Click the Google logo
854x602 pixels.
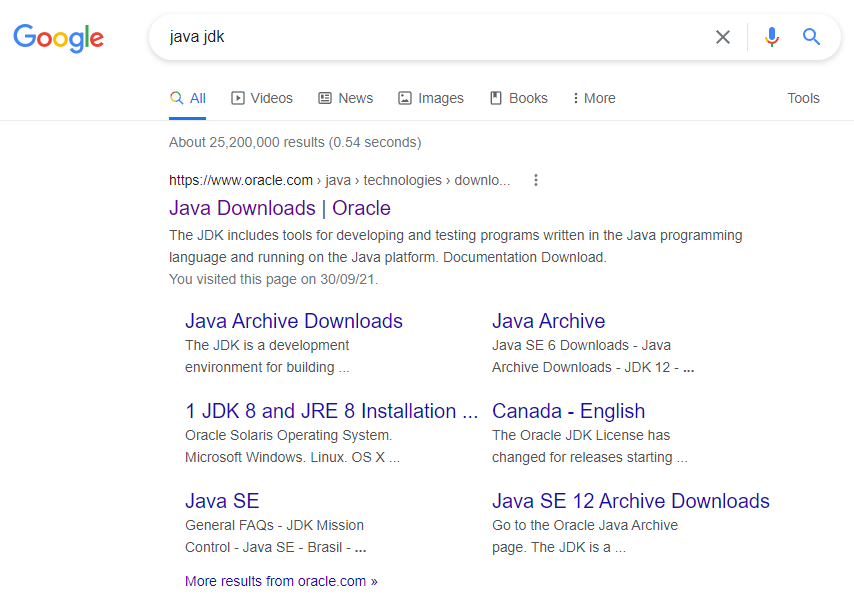coord(58,38)
